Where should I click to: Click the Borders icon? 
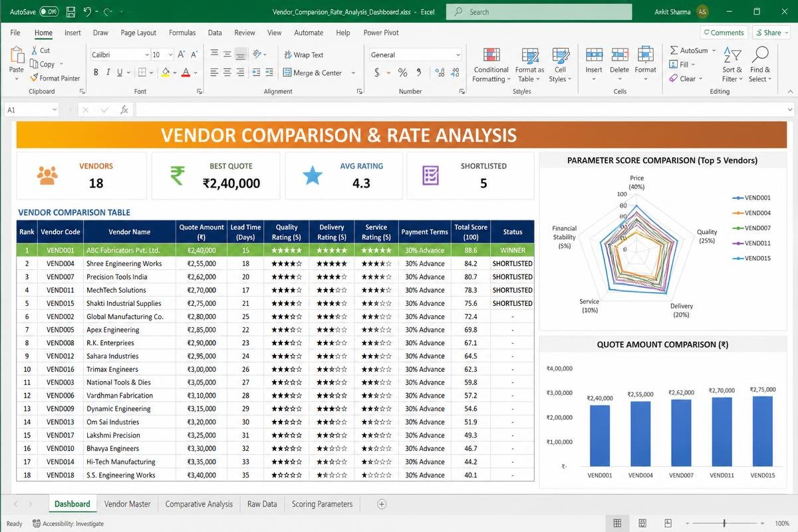[x=142, y=72]
